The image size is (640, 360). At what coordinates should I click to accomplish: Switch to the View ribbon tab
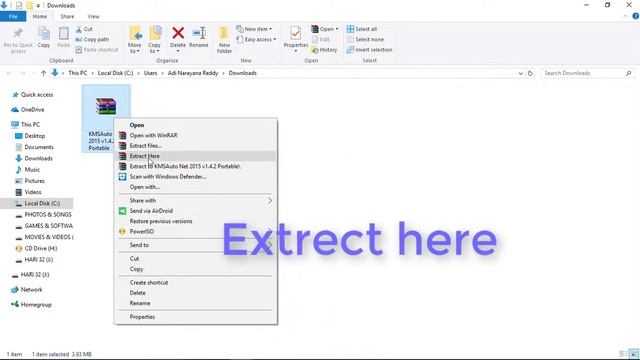[x=93, y=17]
